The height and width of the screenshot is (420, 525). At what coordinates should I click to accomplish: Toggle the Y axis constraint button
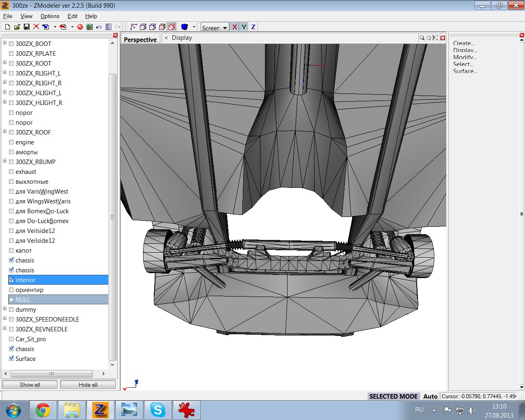point(244,27)
